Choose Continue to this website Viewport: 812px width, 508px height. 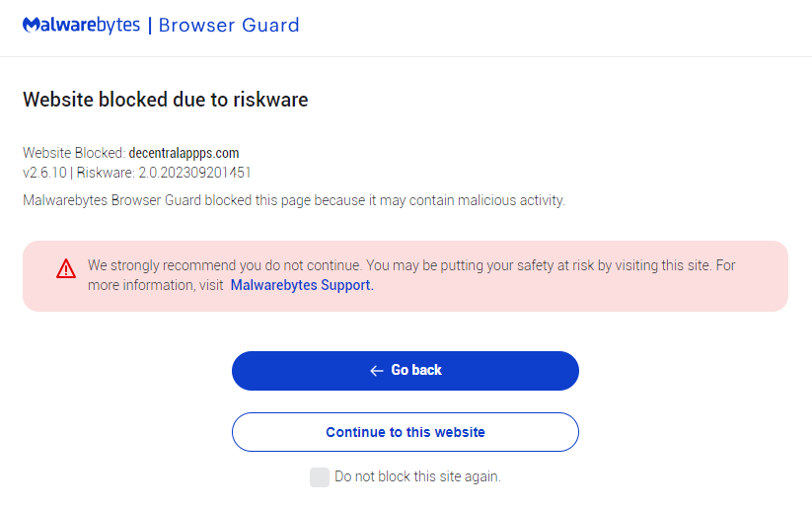[x=405, y=432]
